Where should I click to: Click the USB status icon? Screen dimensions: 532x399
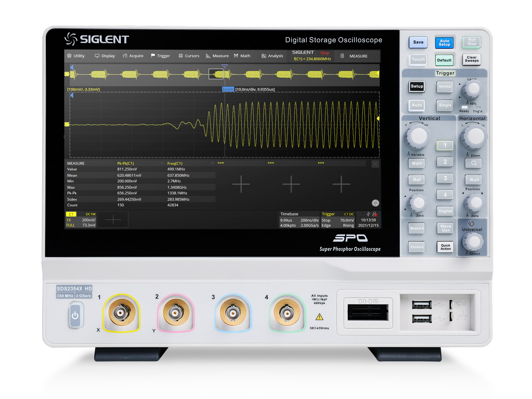368,214
